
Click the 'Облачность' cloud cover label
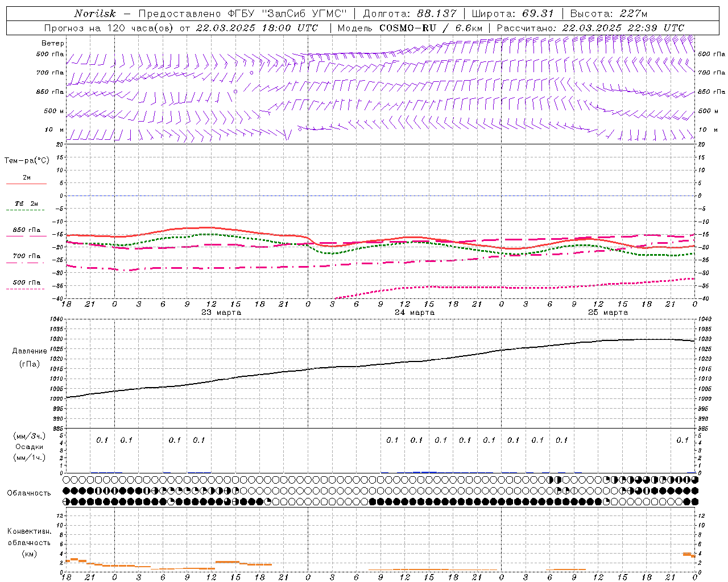[x=29, y=493]
